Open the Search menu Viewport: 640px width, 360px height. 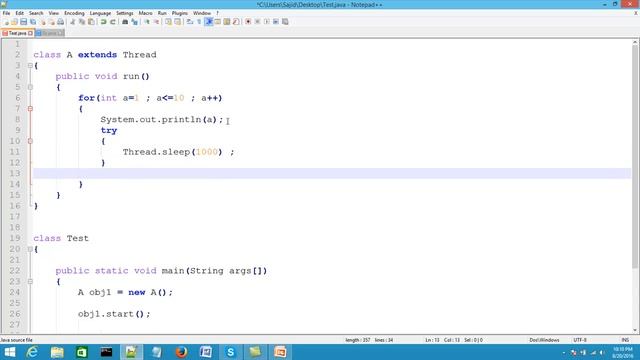36,13
